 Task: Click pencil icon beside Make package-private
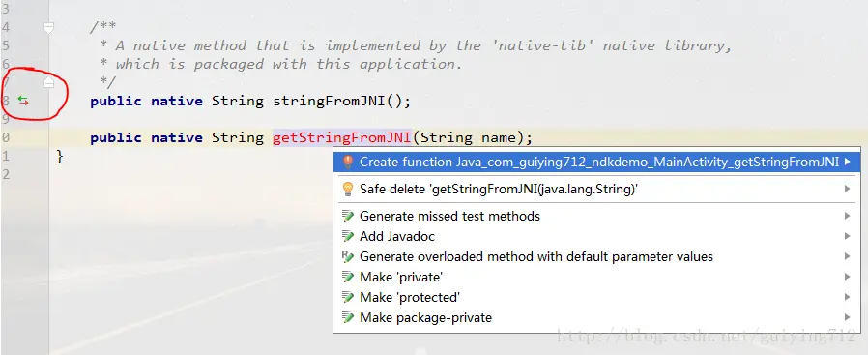pyautogui.click(x=348, y=318)
